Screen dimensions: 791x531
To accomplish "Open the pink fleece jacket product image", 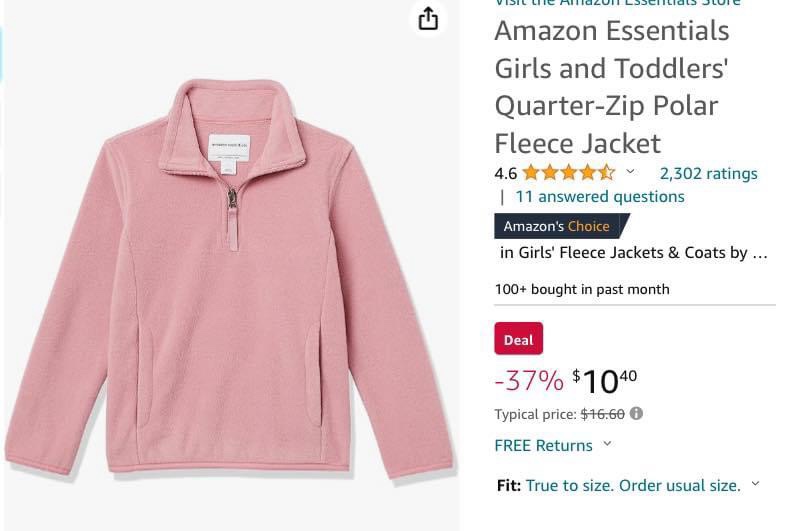I will 231,277.
